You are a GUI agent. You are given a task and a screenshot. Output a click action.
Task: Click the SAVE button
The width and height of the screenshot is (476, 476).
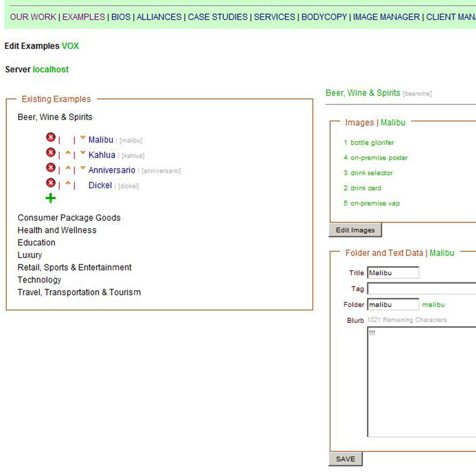point(346,459)
